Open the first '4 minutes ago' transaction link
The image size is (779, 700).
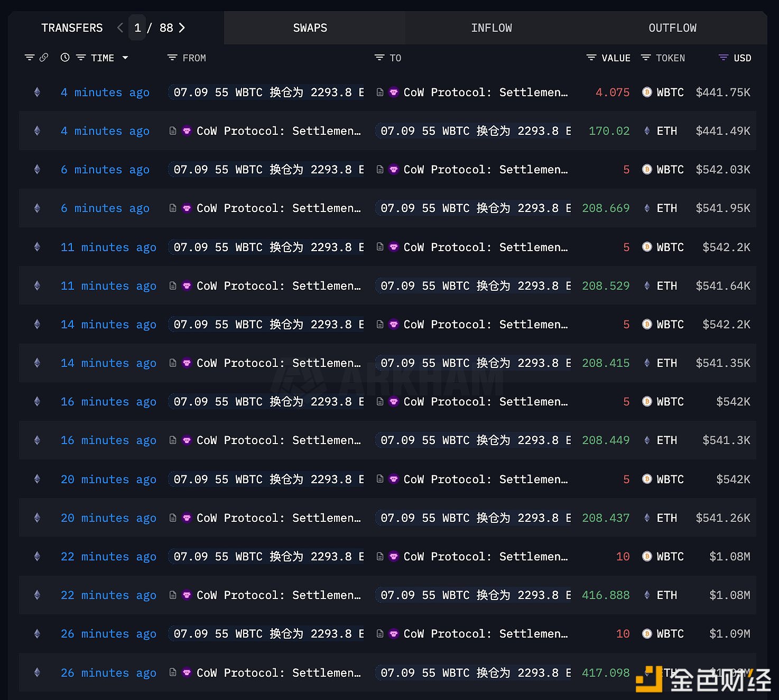click(x=105, y=93)
